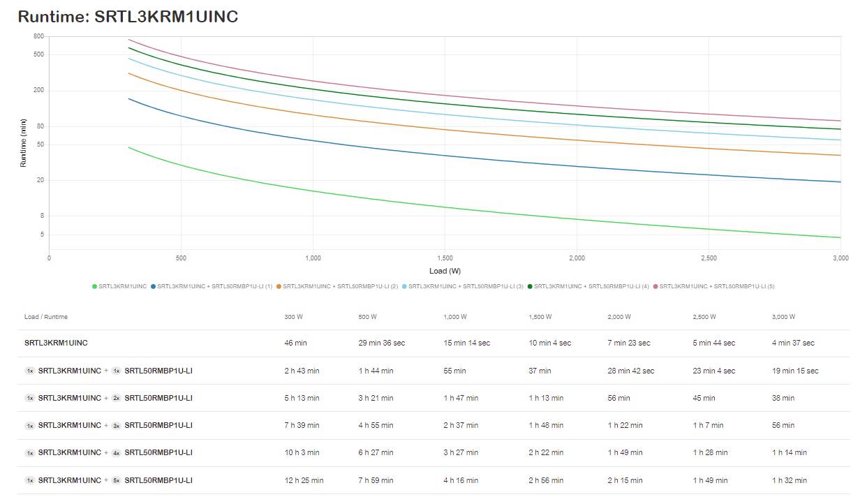This screenshot has height=504, width=867.
Task: Select the 15 min 14 sec cell
Action: tap(466, 343)
